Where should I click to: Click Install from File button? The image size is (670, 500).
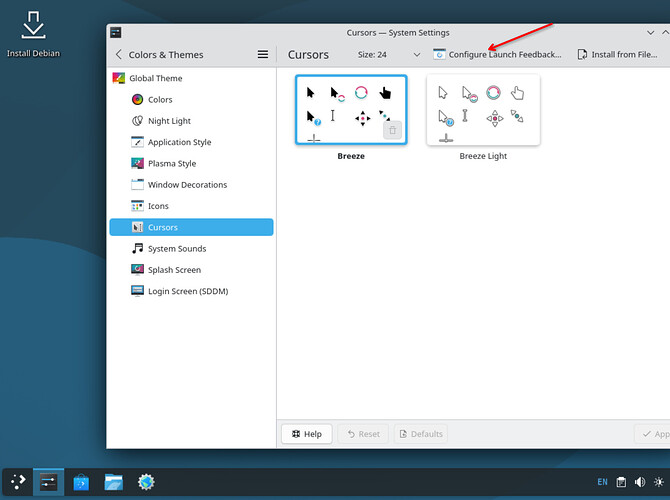617,55
